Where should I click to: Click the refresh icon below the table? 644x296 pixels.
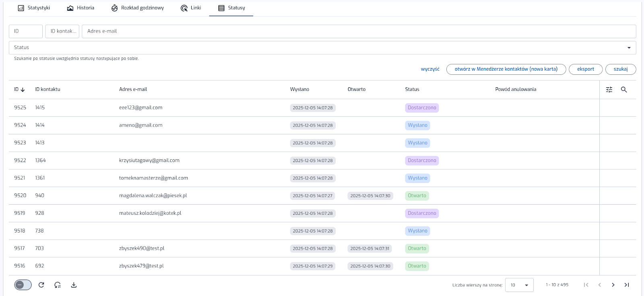point(41,285)
